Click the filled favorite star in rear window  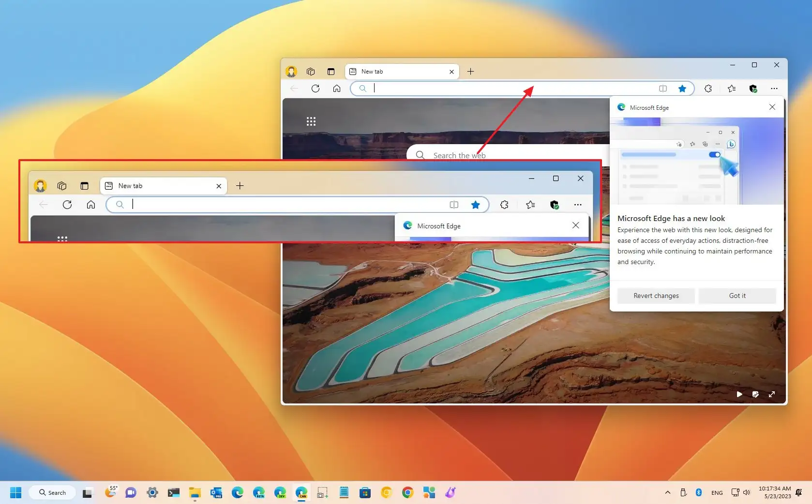tap(682, 89)
